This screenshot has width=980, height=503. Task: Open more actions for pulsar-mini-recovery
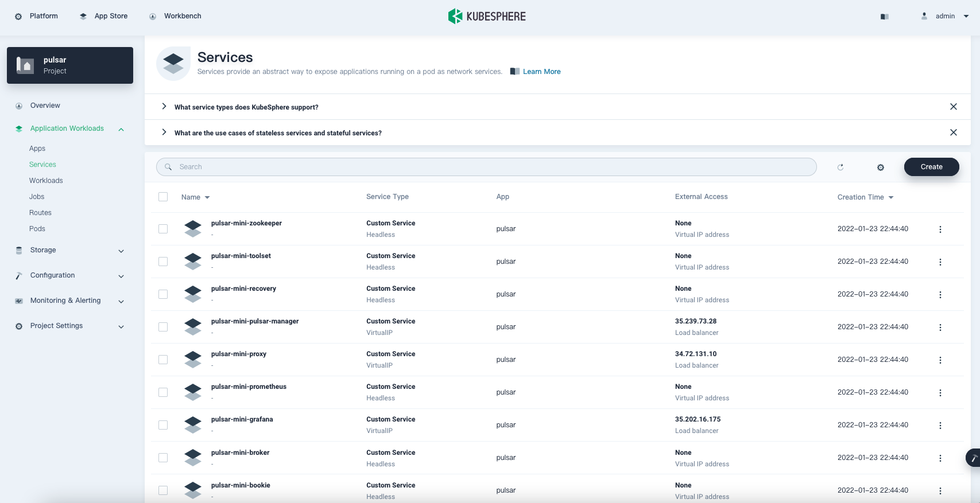tap(940, 295)
